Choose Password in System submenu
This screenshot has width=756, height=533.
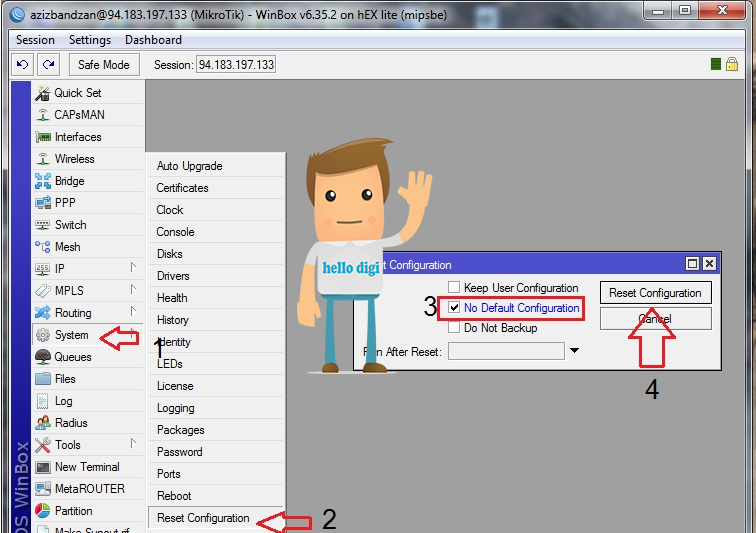pyautogui.click(x=216, y=452)
